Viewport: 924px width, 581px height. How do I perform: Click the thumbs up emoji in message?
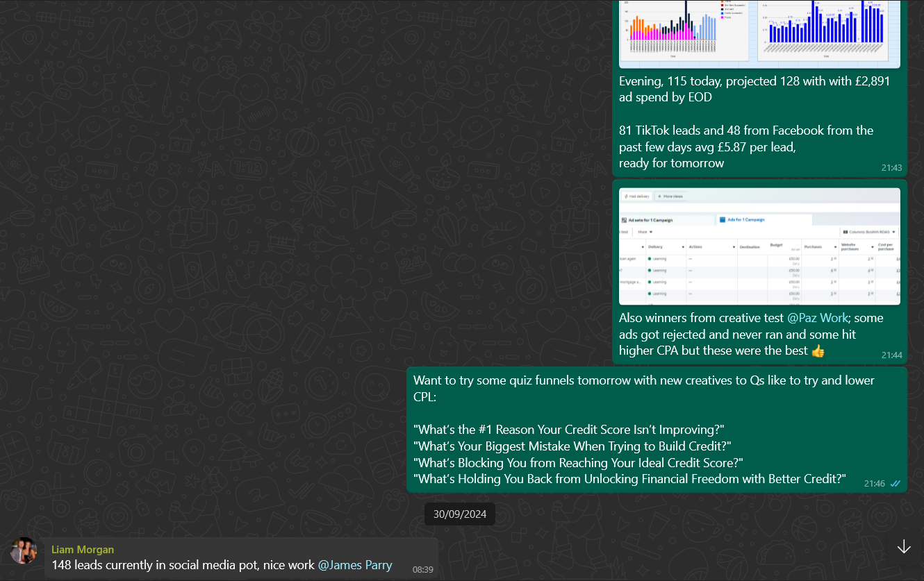tap(818, 351)
